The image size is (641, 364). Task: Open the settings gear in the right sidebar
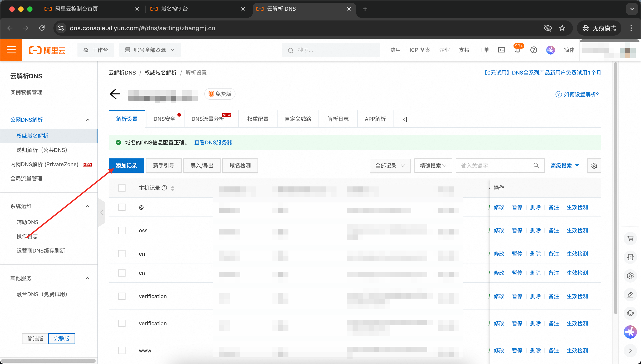click(x=630, y=276)
